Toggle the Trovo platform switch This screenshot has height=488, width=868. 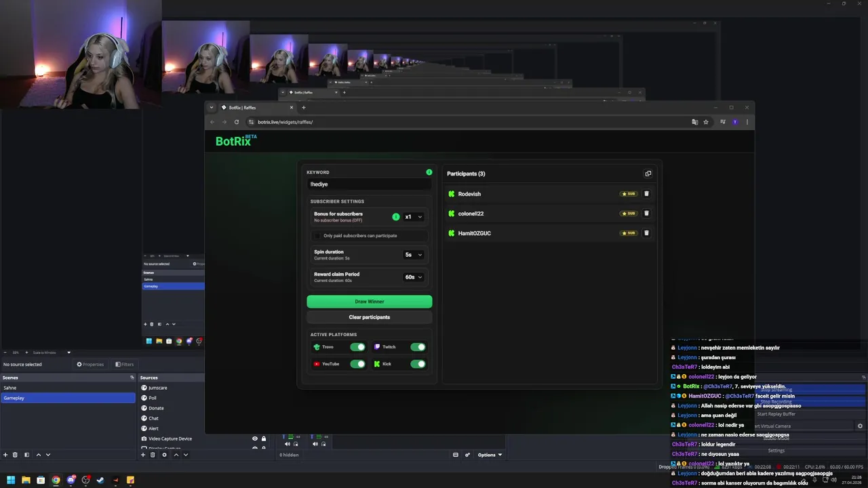(x=357, y=347)
